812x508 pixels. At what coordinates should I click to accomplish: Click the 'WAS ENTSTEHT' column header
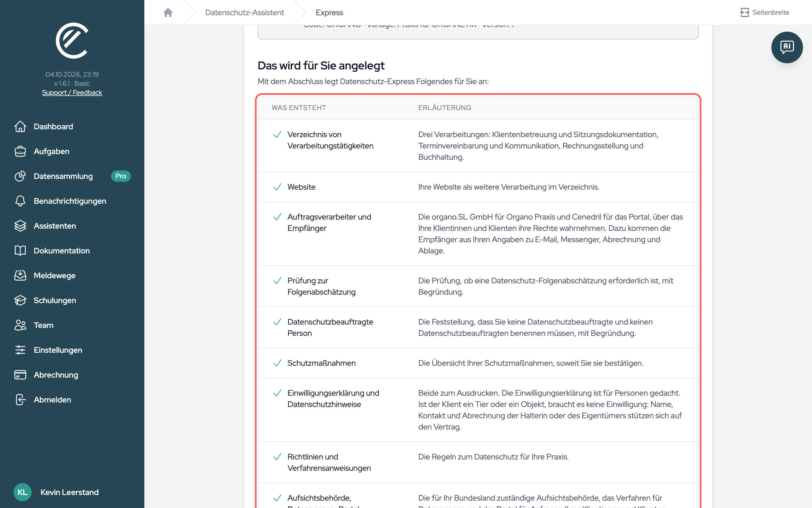click(x=299, y=108)
